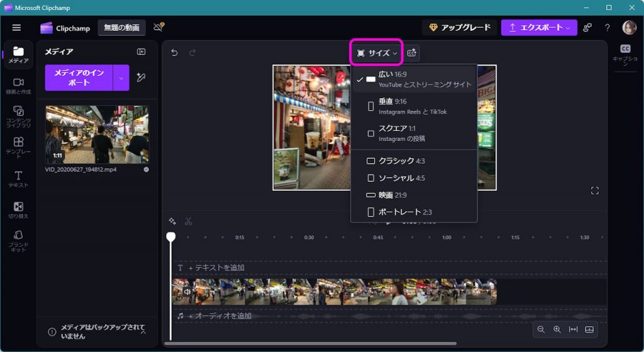The height and width of the screenshot is (352, 644).
Task: Open the share connections icon
Action: pos(587,28)
